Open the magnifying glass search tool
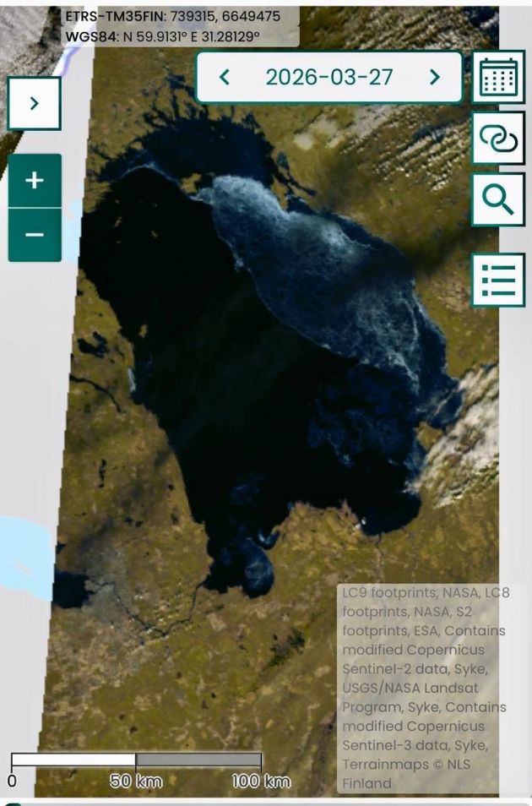Image resolution: width=532 pixels, height=806 pixels. pos(497,199)
